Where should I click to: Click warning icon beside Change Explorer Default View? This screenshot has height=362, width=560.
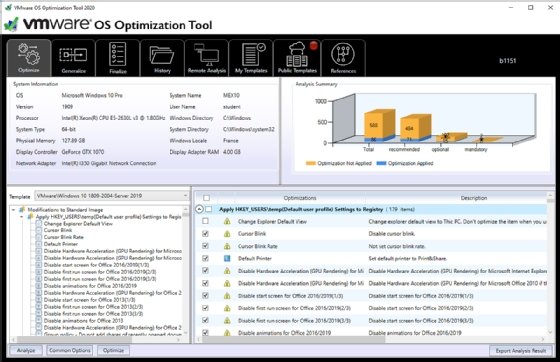[x=227, y=222]
